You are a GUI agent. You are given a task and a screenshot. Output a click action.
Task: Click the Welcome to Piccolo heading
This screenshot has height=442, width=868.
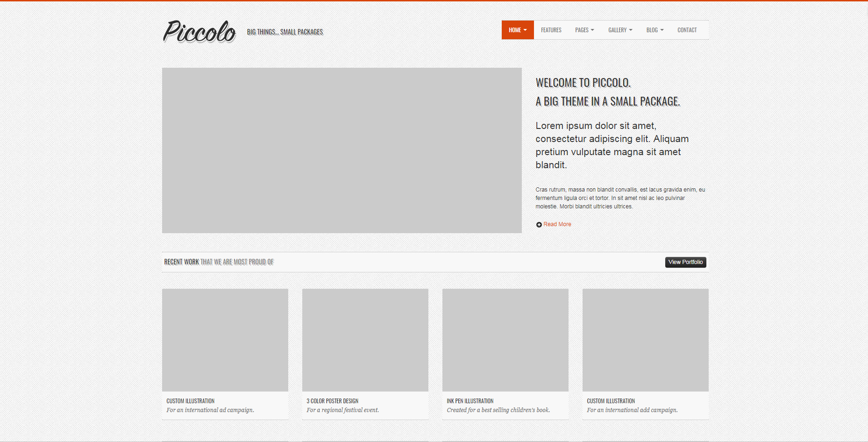coord(583,83)
